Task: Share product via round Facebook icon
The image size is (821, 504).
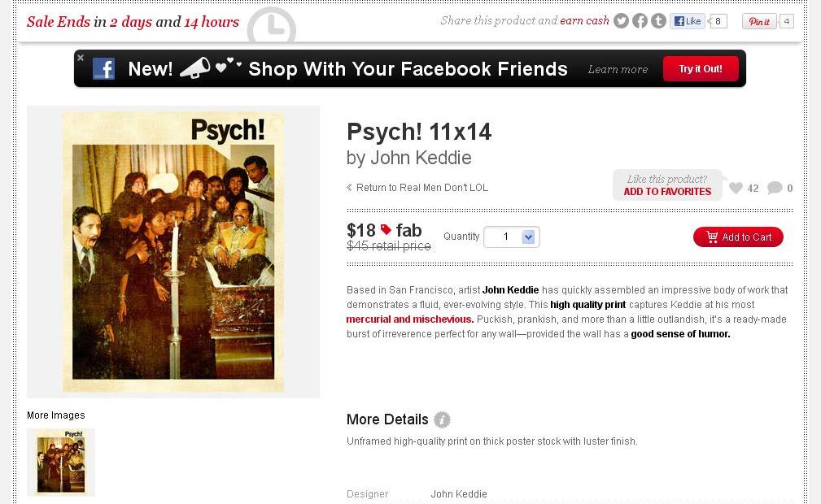Action: [640, 21]
